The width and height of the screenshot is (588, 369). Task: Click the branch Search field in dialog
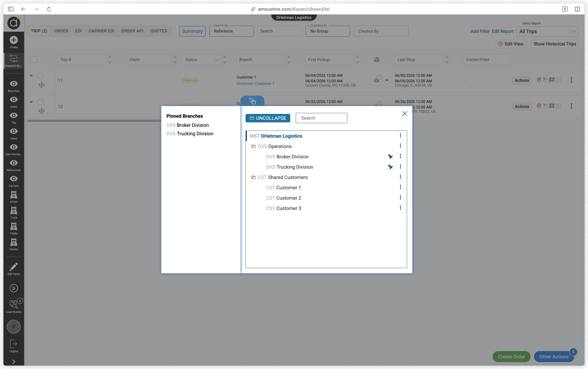click(x=321, y=118)
